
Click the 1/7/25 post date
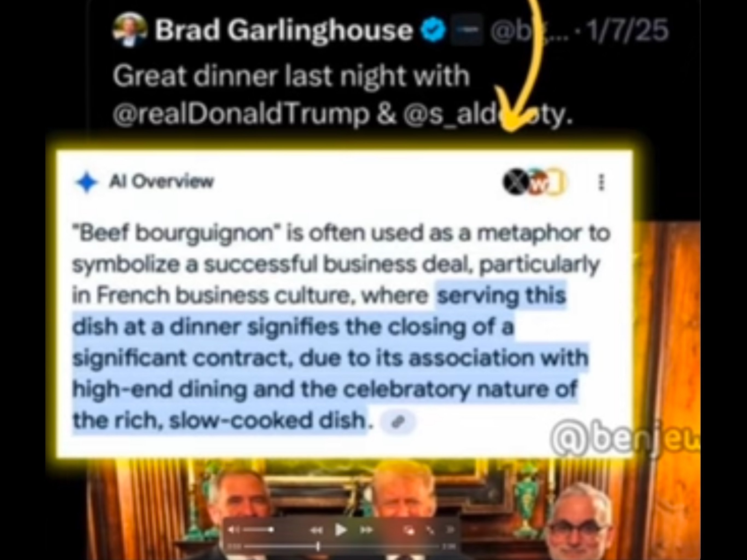(x=627, y=30)
